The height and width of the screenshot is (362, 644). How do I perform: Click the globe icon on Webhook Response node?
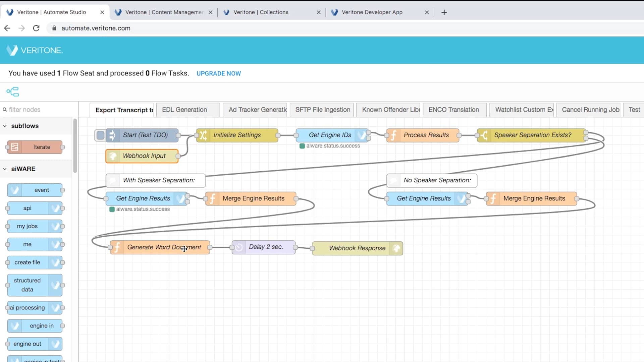coord(396,248)
